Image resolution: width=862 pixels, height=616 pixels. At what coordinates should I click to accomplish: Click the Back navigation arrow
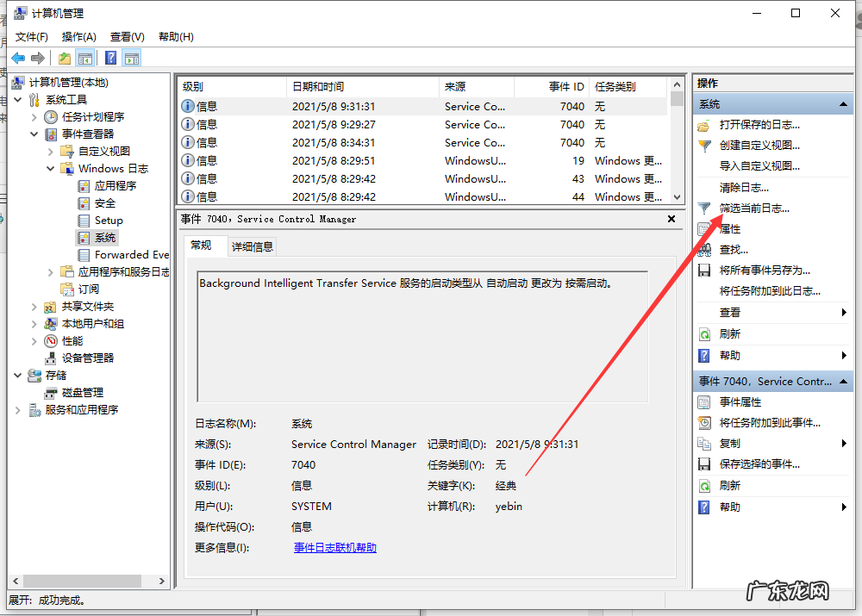19,58
